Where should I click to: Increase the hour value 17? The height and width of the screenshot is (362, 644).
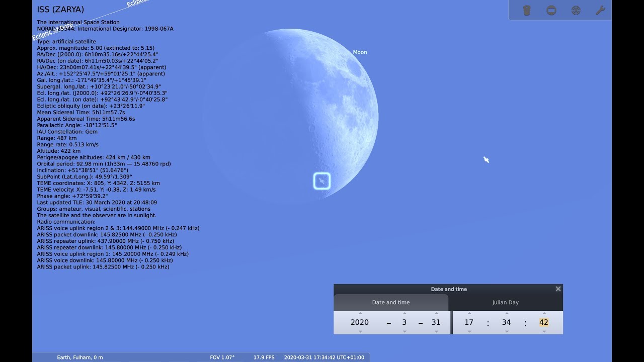tap(469, 313)
